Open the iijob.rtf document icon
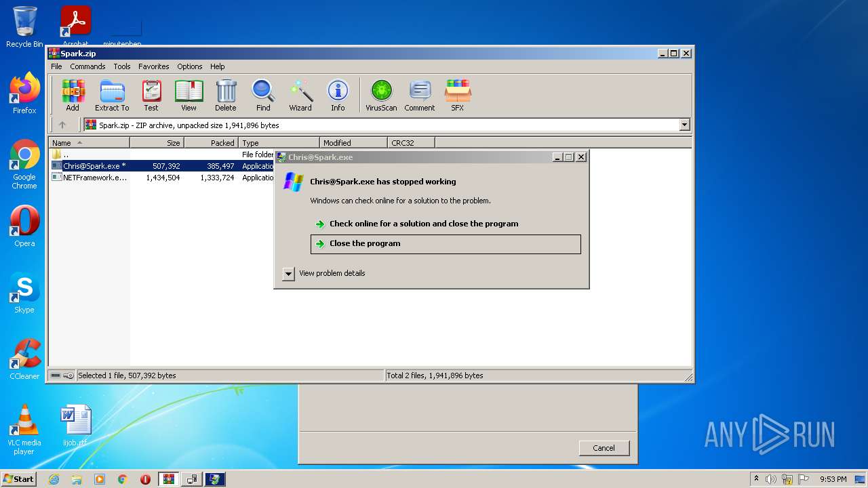868x488 pixels. 75,426
